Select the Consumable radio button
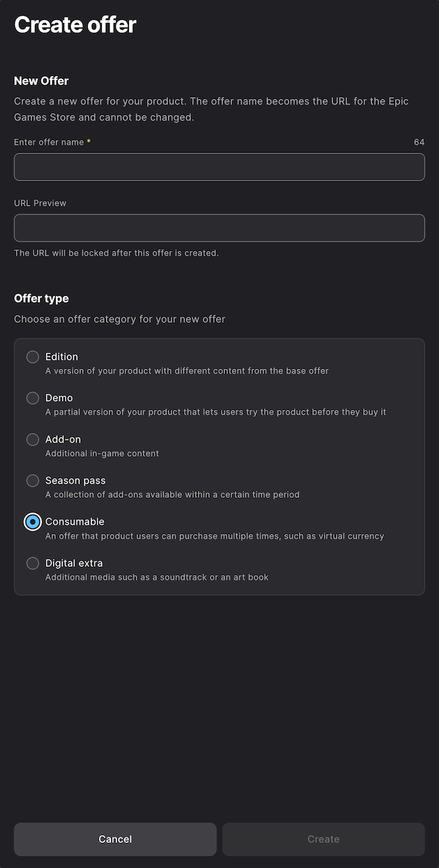This screenshot has height=868, width=439. pos(32,521)
